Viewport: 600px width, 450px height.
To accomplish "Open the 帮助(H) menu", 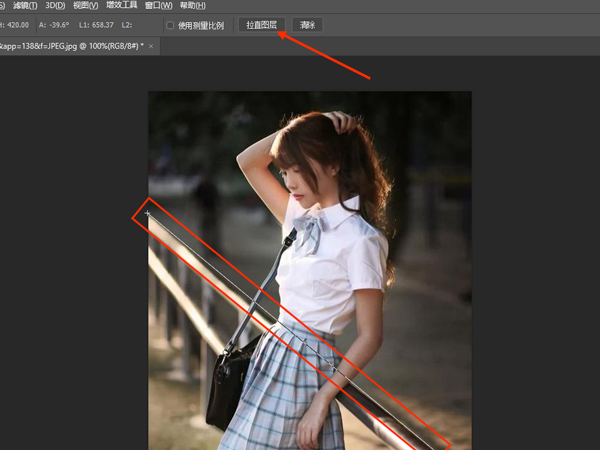I will pos(193,5).
